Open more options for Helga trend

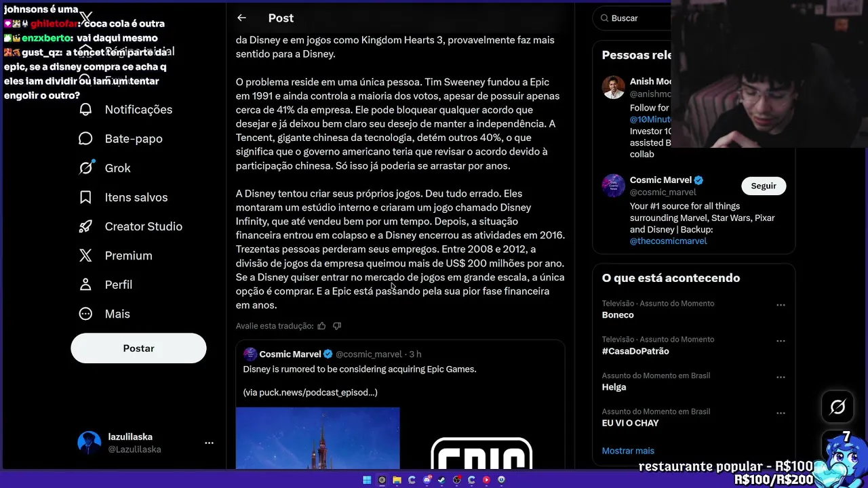pos(781,377)
